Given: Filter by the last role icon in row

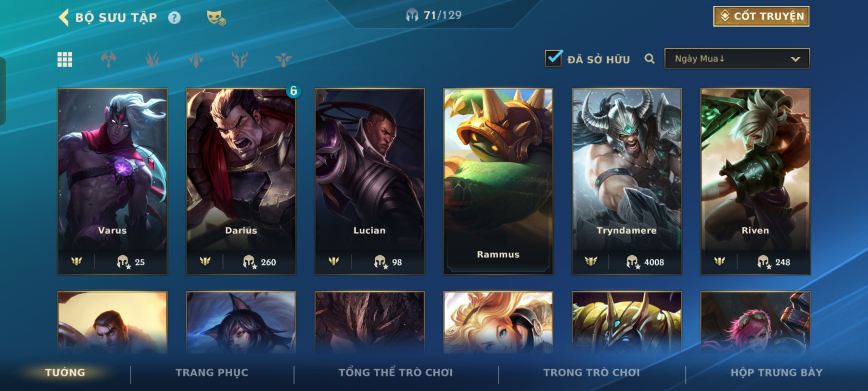Looking at the screenshot, I should [283, 59].
